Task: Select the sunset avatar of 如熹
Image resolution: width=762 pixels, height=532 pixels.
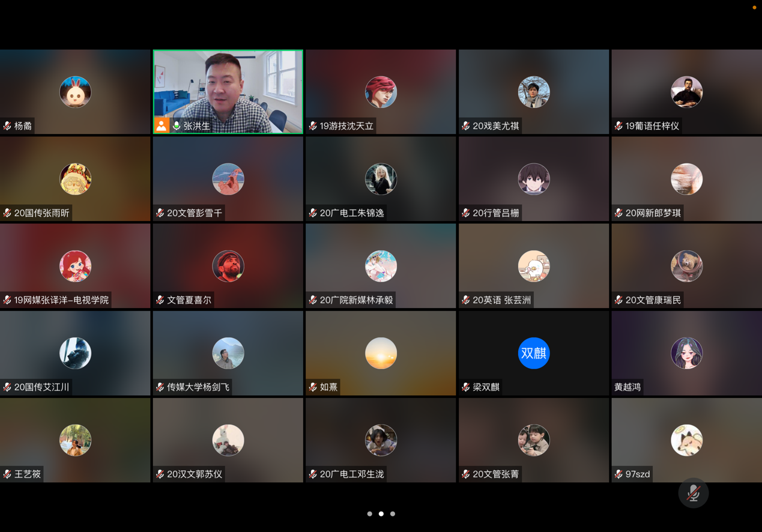Action: point(381,353)
